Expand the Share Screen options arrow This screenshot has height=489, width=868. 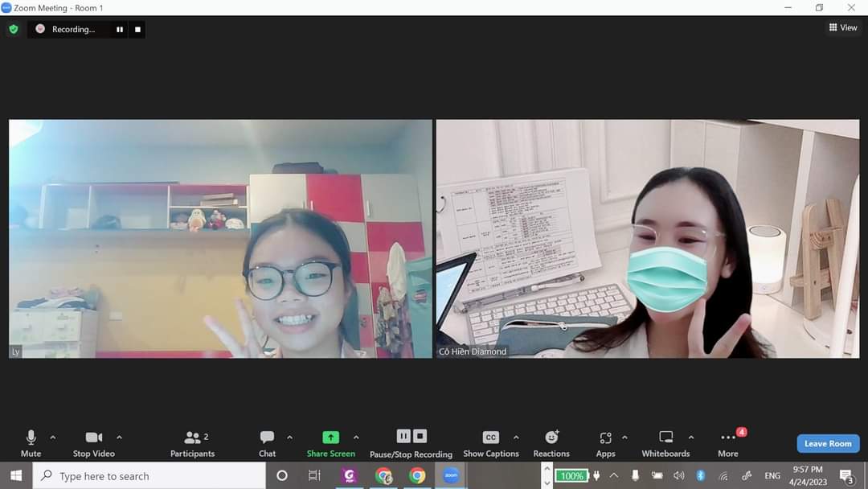356,438
